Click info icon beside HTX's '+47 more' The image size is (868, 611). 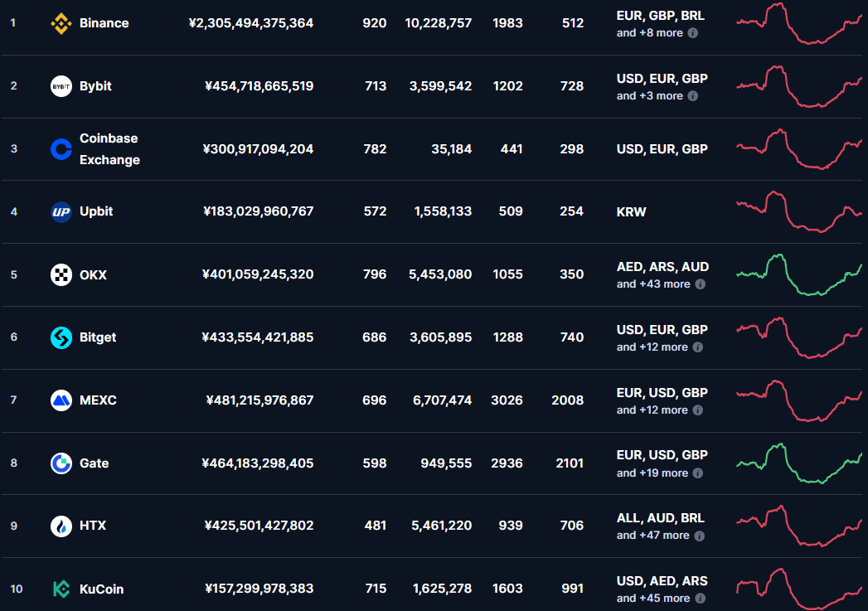coord(699,536)
